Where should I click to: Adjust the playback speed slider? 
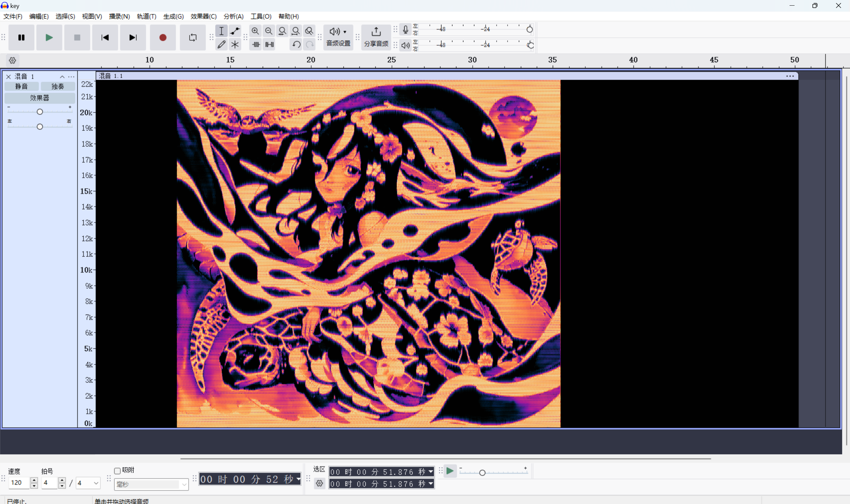(x=482, y=472)
